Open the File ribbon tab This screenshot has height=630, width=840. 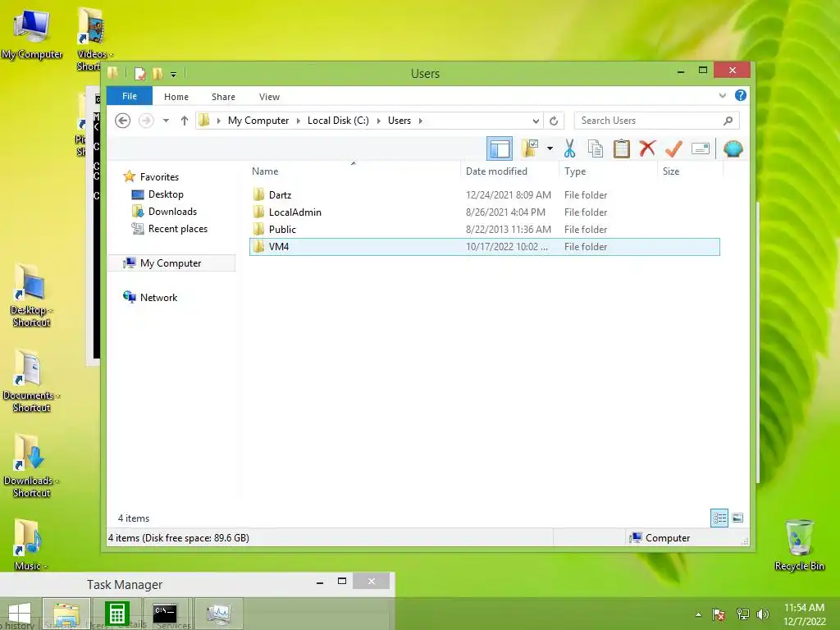[130, 96]
